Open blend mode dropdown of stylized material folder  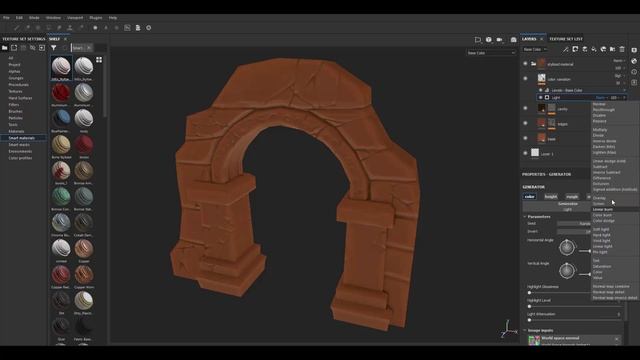pos(619,61)
